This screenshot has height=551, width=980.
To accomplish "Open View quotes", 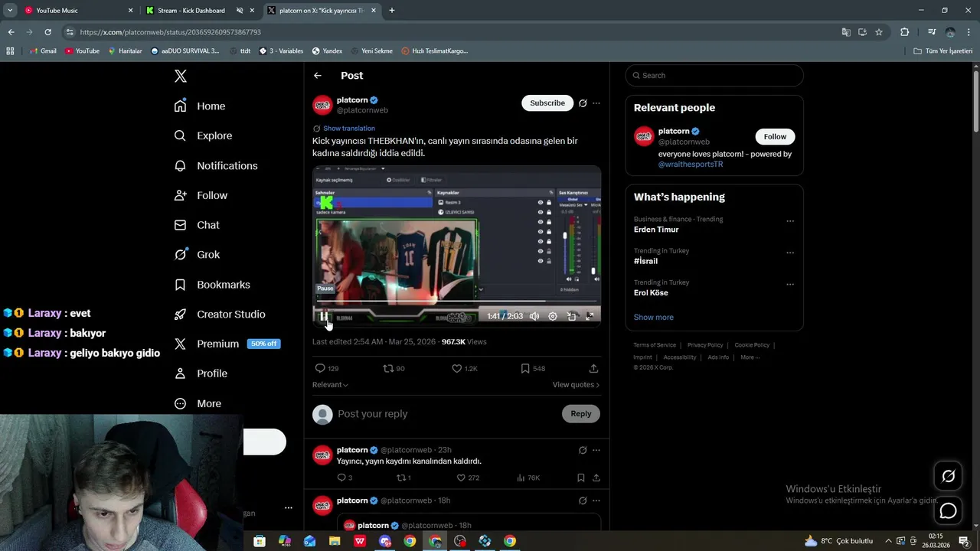I will (x=576, y=385).
